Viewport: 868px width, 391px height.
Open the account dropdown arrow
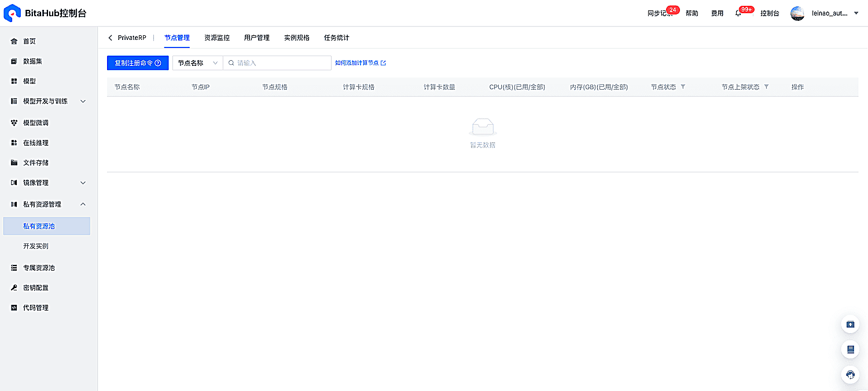pos(856,13)
